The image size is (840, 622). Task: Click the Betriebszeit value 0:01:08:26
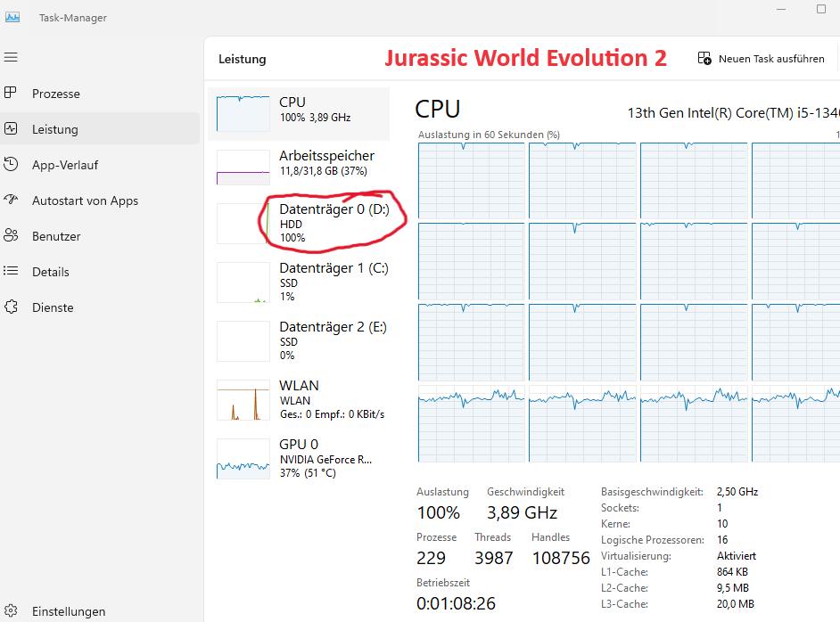456,604
